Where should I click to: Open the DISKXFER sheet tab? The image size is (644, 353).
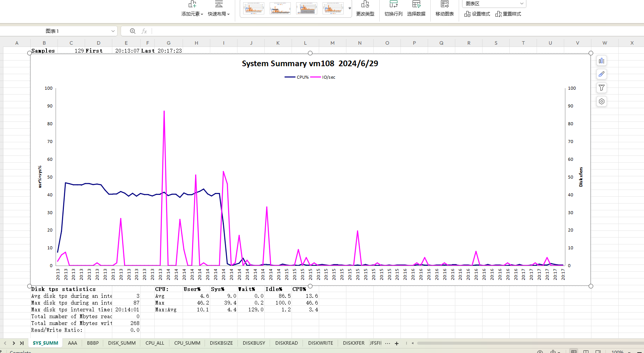click(354, 343)
